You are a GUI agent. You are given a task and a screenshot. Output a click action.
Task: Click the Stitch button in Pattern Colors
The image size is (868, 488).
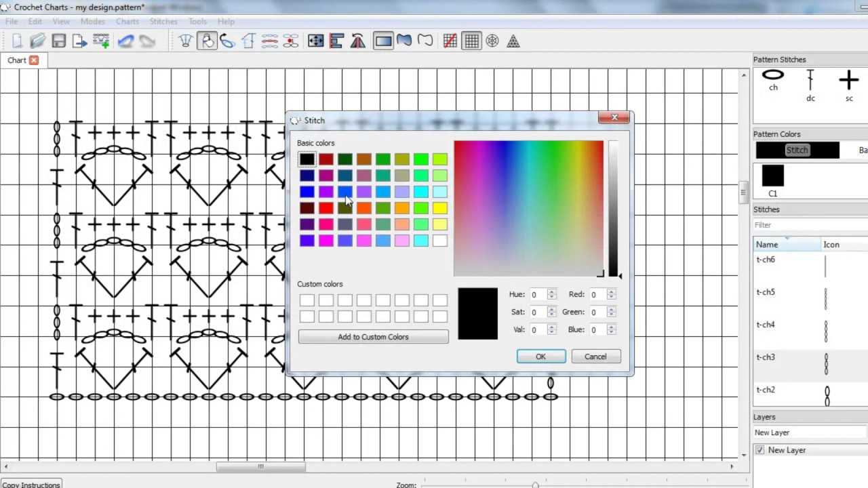point(797,150)
